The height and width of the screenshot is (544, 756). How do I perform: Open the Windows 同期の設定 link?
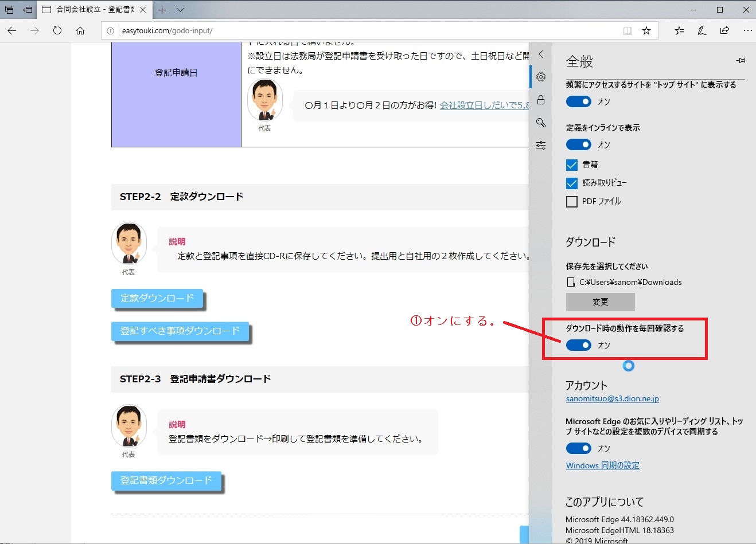pyautogui.click(x=602, y=465)
